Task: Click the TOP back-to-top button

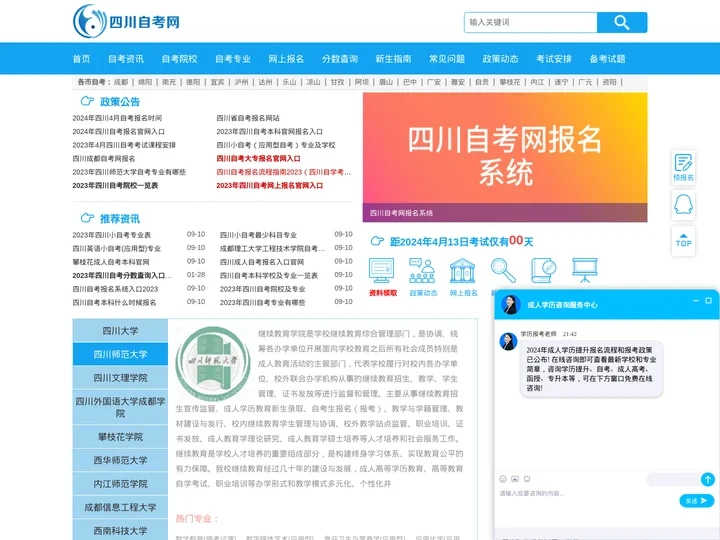Action: (683, 241)
